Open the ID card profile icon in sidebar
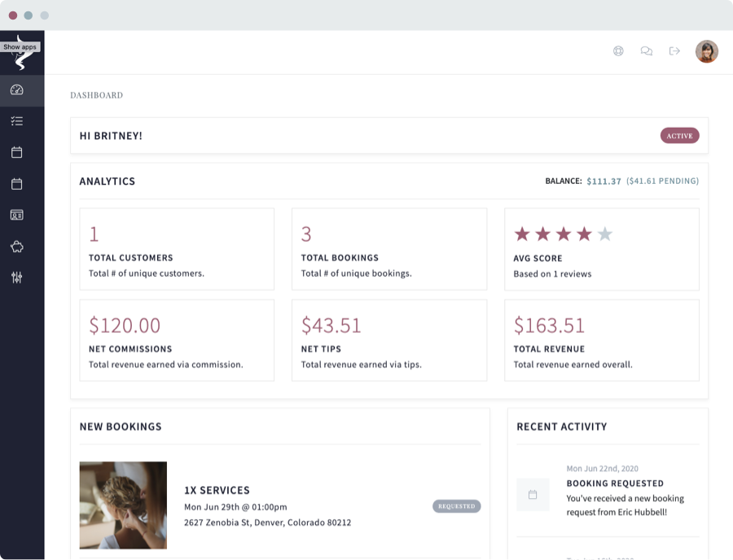The height and width of the screenshot is (560, 733). [x=16, y=215]
